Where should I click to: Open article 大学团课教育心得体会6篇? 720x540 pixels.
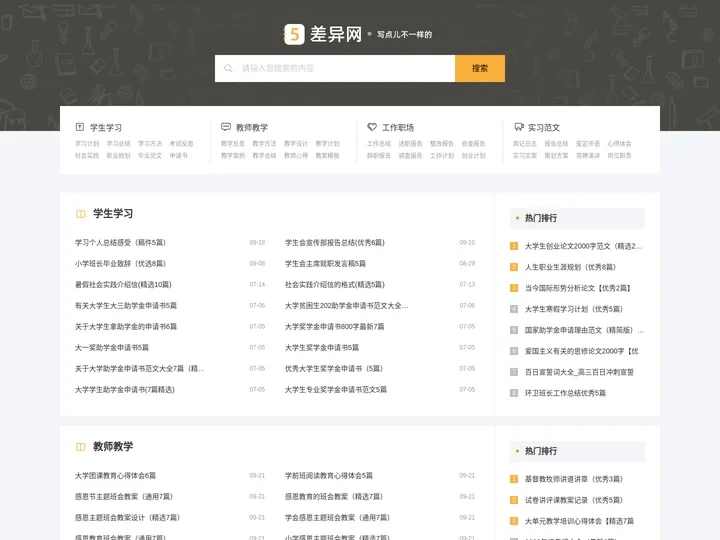pos(115,476)
